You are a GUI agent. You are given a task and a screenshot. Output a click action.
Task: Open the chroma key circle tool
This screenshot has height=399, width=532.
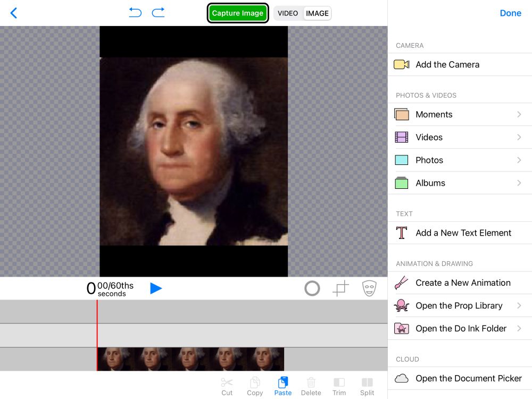(312, 288)
